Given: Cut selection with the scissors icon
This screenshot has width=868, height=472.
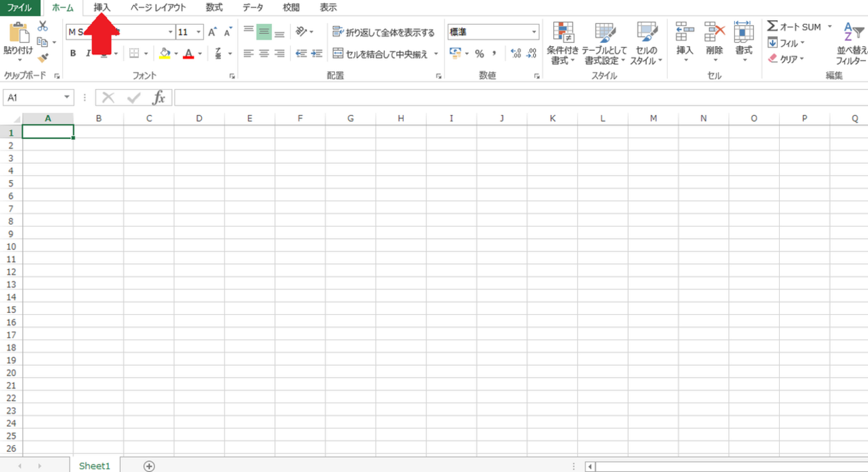Looking at the screenshot, I should (x=43, y=25).
